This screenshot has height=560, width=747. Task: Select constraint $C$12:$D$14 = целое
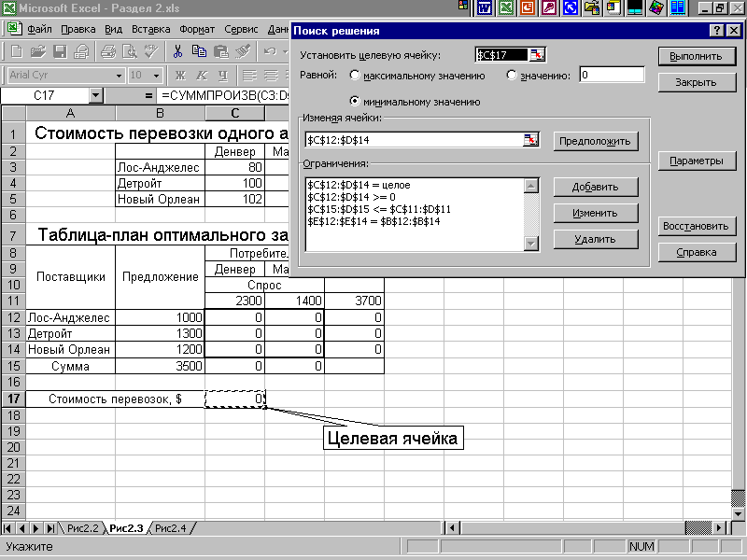point(359,185)
